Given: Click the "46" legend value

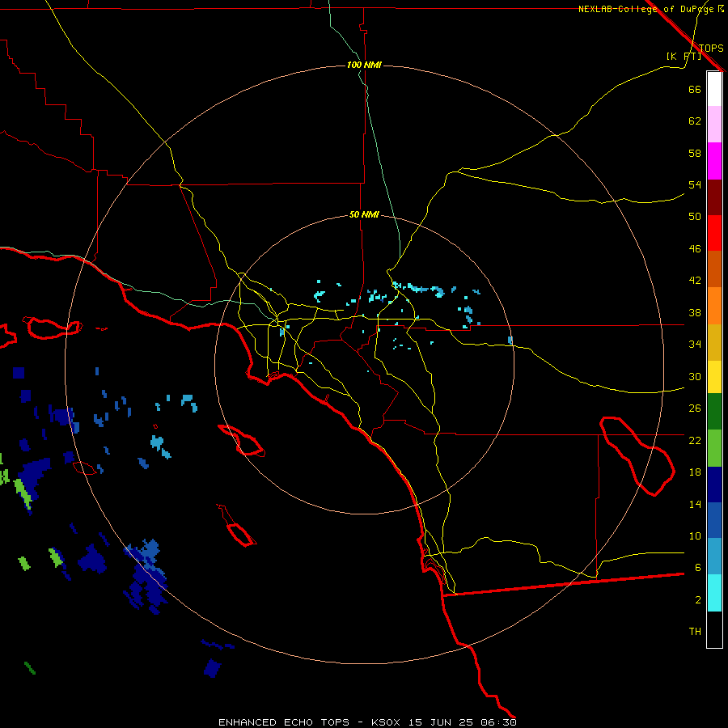Looking at the screenshot, I should pyautogui.click(x=695, y=249).
